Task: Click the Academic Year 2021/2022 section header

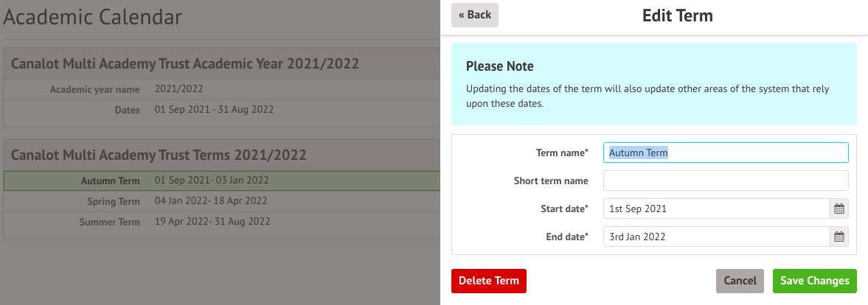Action: 185,64
